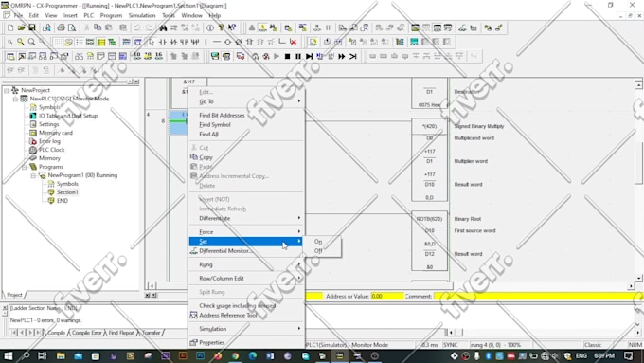Viewport: 644px width, 363px height.
Task: Click the Find binoculars icon
Action: click(x=163, y=27)
